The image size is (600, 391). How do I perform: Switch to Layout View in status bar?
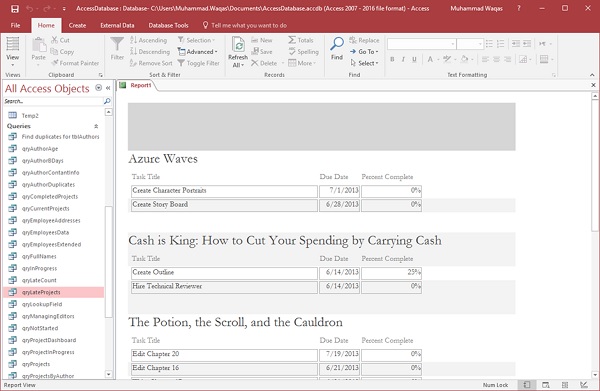click(x=564, y=385)
